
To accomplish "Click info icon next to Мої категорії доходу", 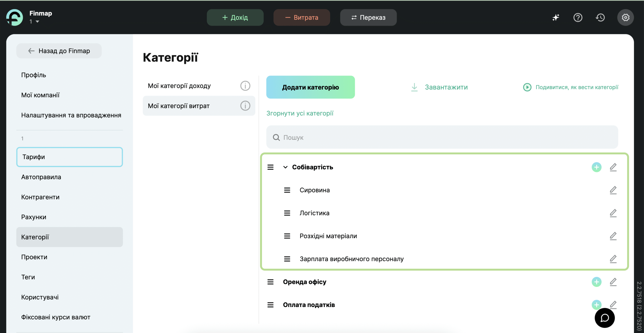I will point(245,86).
